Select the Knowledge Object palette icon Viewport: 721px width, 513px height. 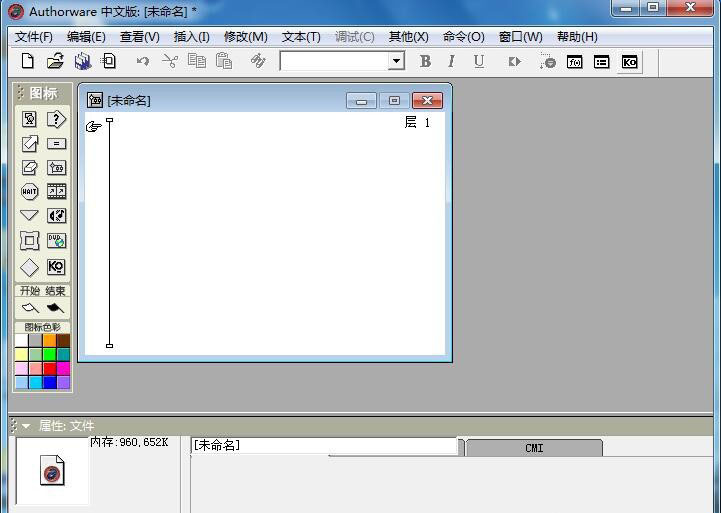point(56,267)
